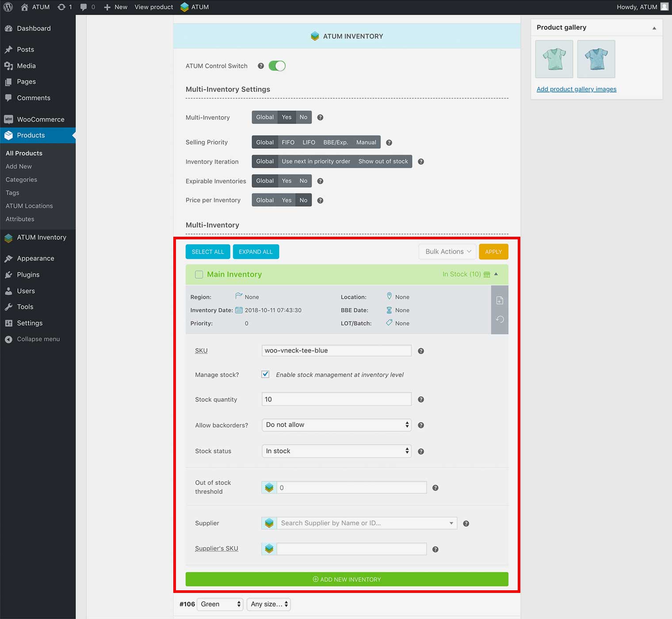The height and width of the screenshot is (619, 672).
Task: Open the Allow backorders dropdown
Action: click(336, 425)
